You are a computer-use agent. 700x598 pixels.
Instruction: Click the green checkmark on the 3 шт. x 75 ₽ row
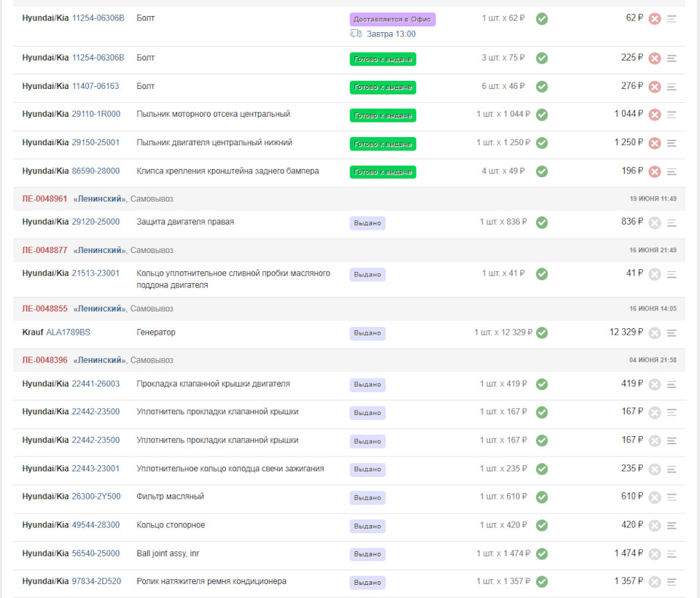[542, 58]
